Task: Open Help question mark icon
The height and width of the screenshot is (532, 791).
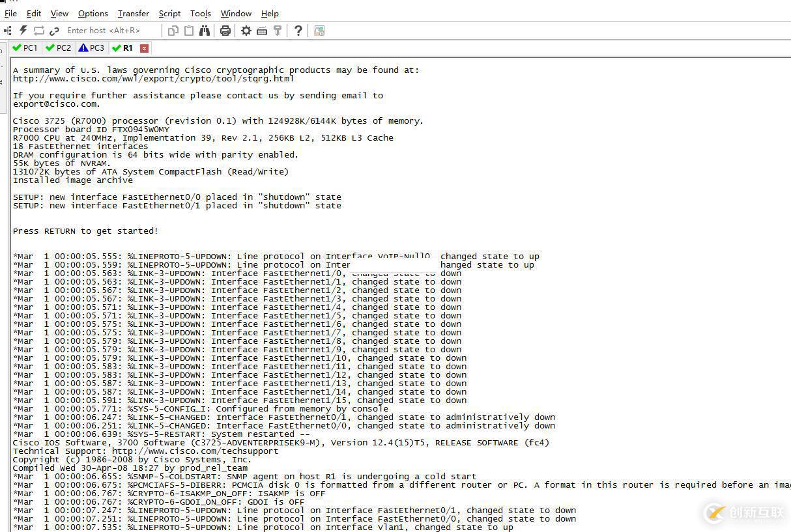Action: [298, 31]
